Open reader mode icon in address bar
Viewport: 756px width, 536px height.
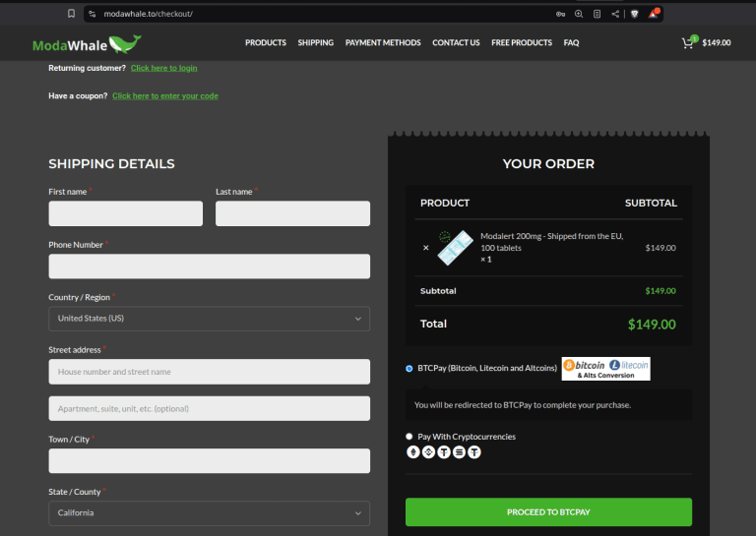(597, 14)
